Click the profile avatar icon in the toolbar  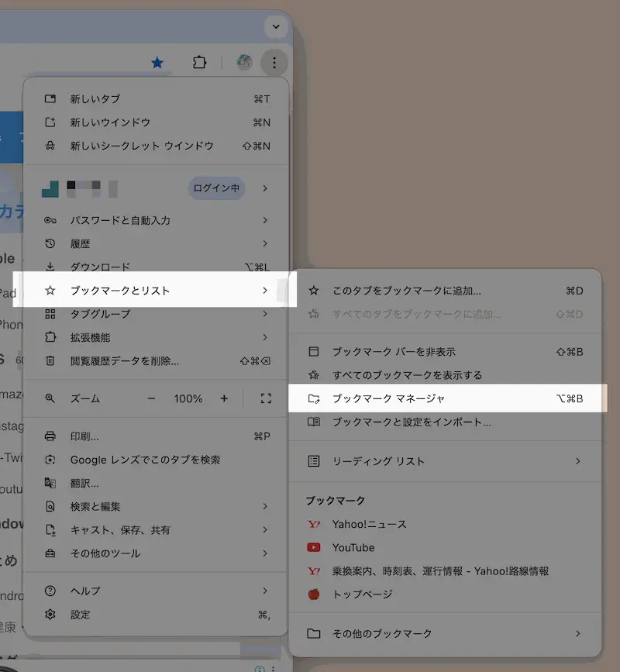coord(243,63)
